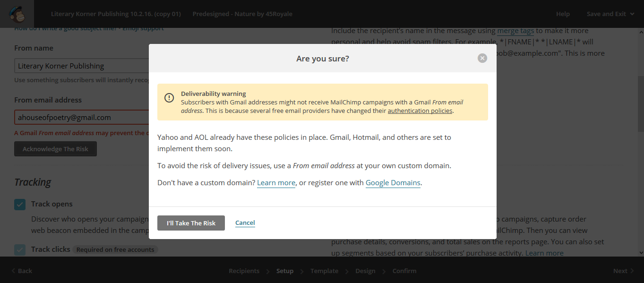Toggle the Track clicks checkbox
The width and height of the screenshot is (644, 283).
tap(20, 250)
